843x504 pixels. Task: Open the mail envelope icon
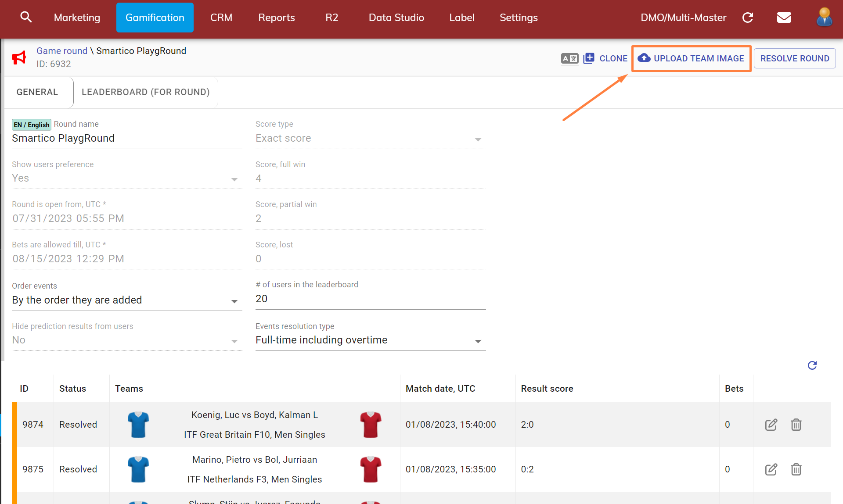click(x=784, y=18)
